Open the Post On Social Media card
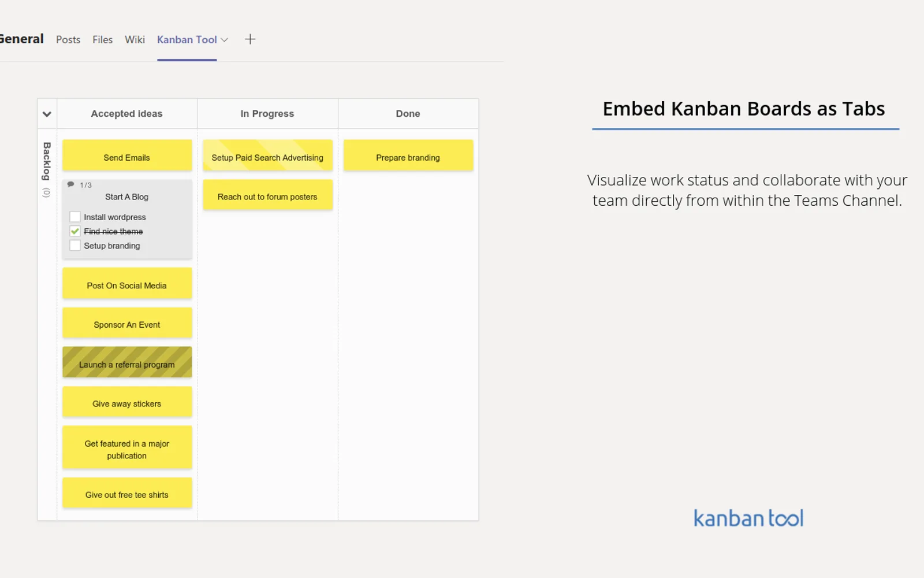Screen dimensions: 924x578 tap(127, 283)
